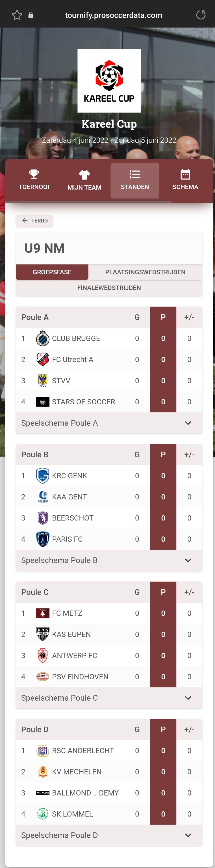Switch to Finalewedstrijden tab
215x868 pixels.
click(109, 288)
